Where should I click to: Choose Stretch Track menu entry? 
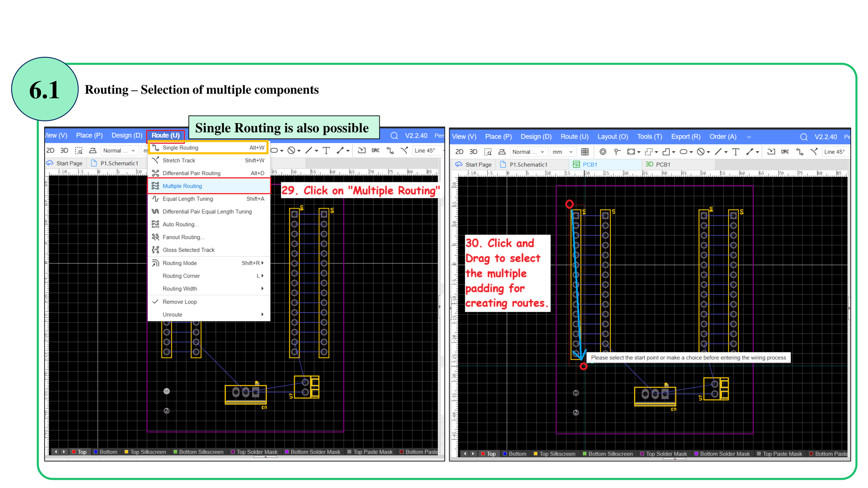209,160
